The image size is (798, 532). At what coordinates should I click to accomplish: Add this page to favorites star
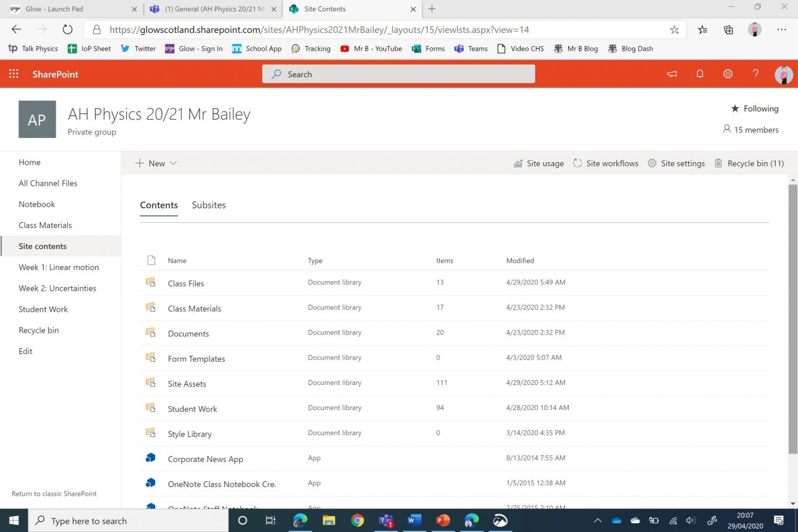pyautogui.click(x=674, y=30)
